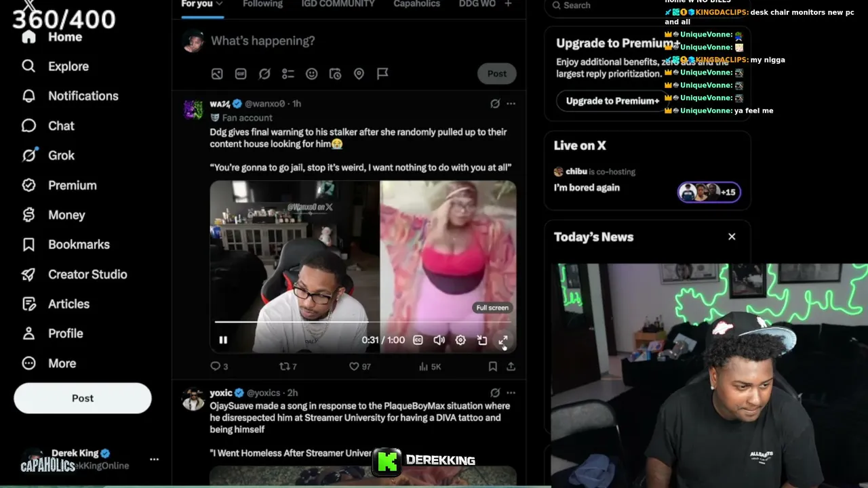
Task: Enter full screen video mode
Action: (503, 340)
